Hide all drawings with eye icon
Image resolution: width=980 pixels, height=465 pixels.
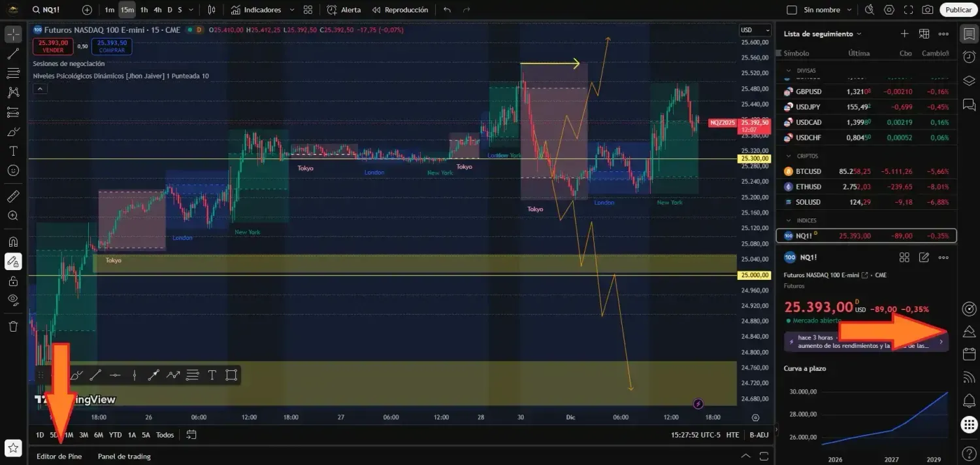[13, 300]
